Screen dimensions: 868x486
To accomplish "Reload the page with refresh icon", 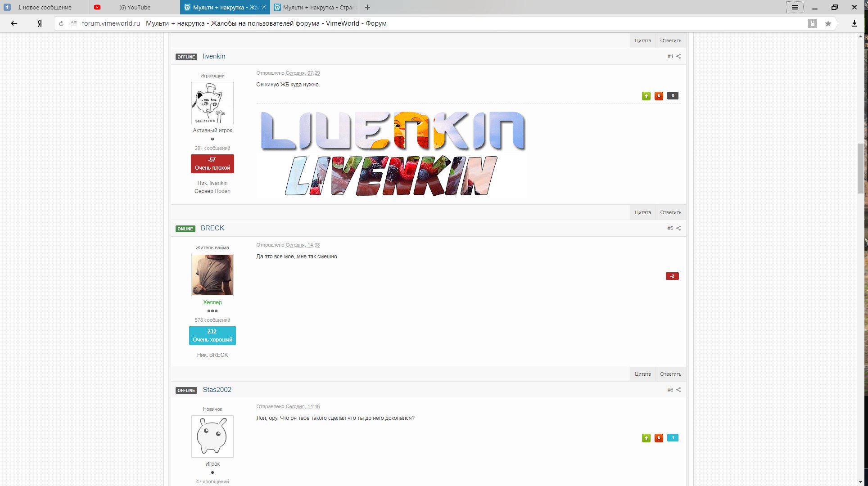I will click(x=61, y=23).
